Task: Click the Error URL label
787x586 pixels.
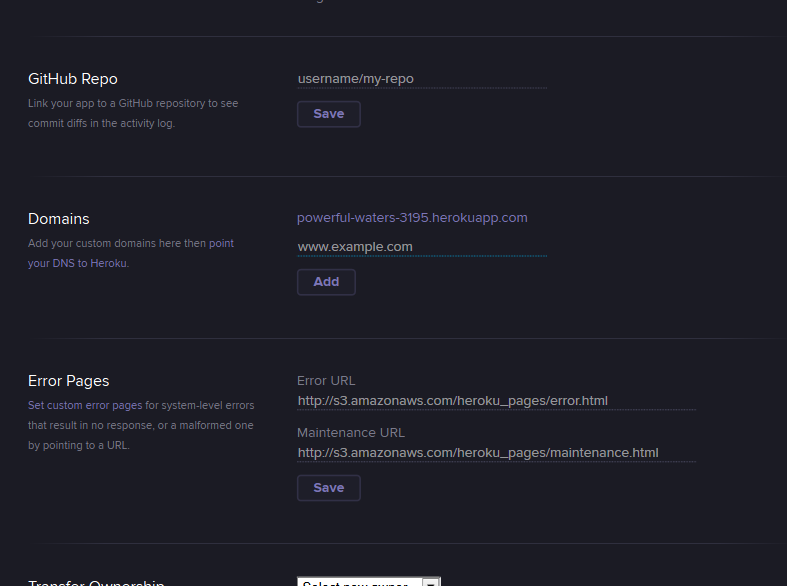Action: coord(326,381)
